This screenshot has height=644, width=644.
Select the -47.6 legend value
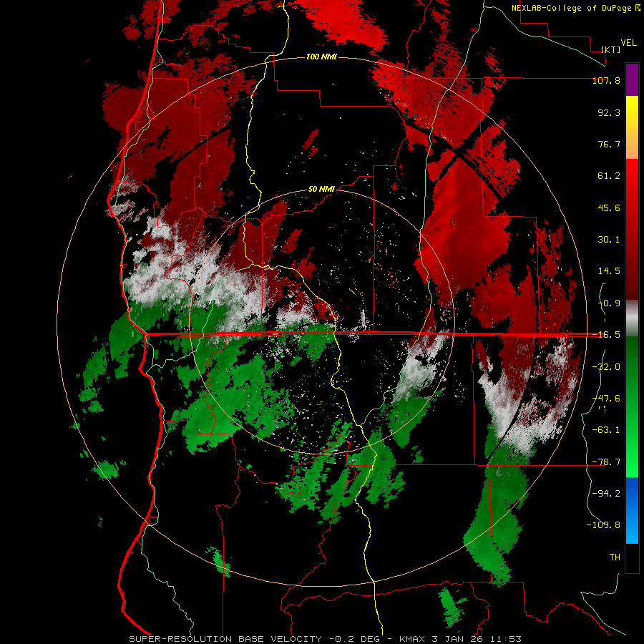point(606,399)
